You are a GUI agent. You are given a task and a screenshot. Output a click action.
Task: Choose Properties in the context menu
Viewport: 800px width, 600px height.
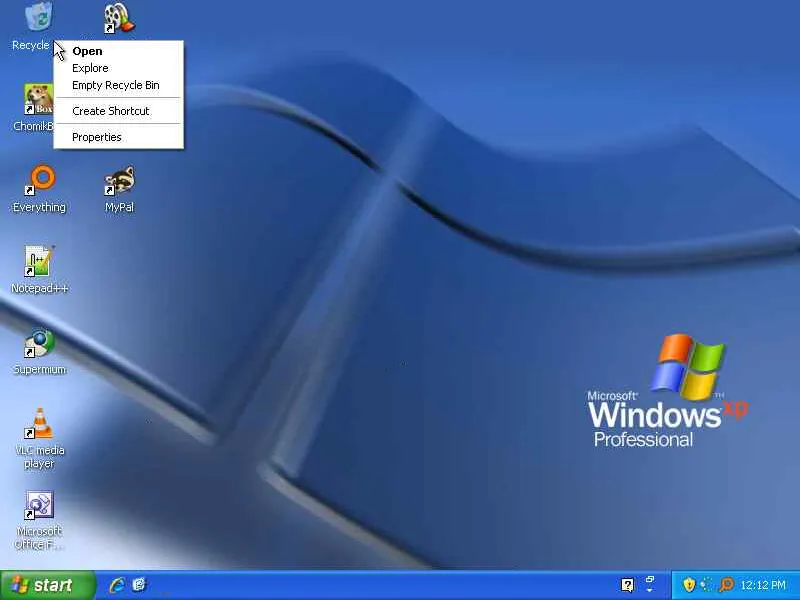(x=118, y=137)
